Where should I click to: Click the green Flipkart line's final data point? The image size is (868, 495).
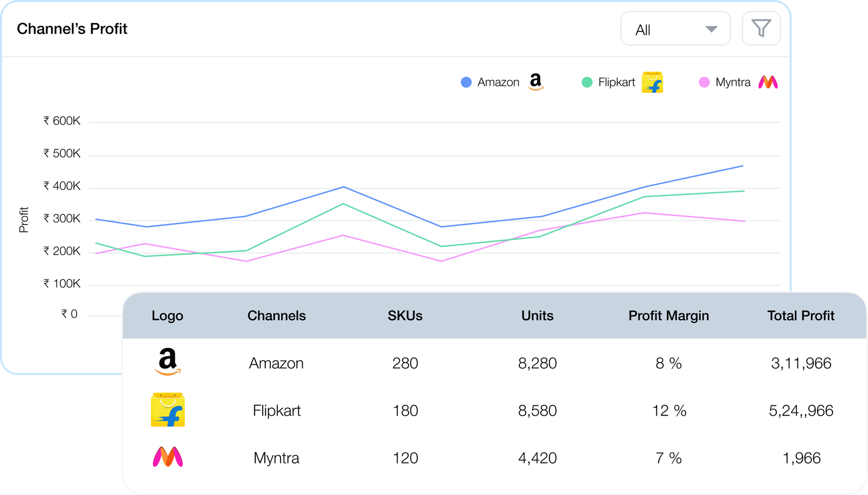point(744,191)
